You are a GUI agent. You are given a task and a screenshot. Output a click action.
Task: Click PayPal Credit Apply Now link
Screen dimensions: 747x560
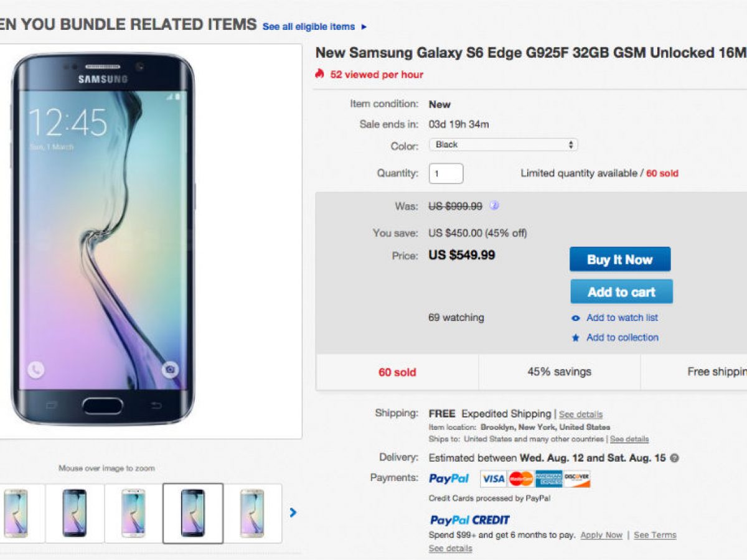601,535
